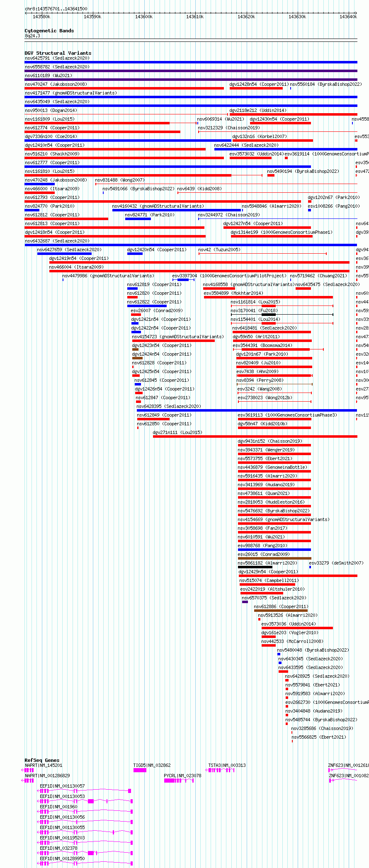The height and width of the screenshot is (868, 369).
Task: Select dgv161e203 (Vogler2010) variant
Action: click(290, 633)
